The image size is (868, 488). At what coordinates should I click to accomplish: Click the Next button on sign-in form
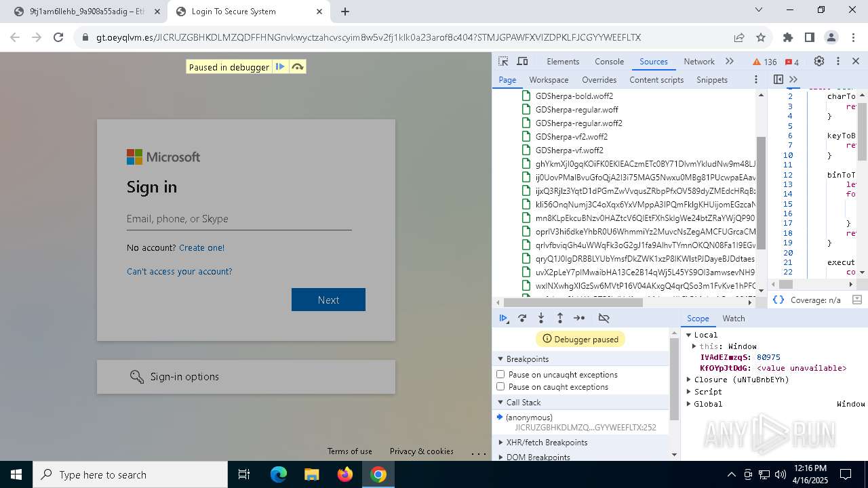[x=328, y=300]
